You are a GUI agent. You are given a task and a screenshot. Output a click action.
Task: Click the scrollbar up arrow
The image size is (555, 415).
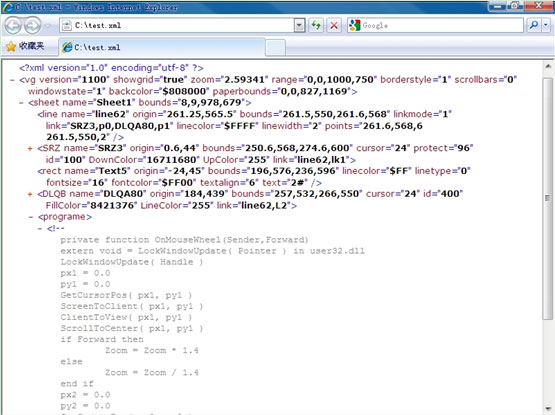coord(548,67)
